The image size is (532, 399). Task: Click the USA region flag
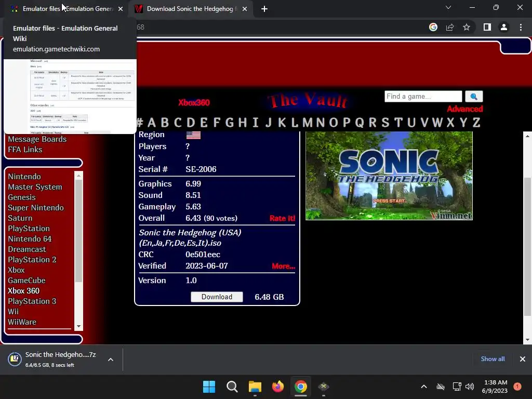[x=193, y=135]
